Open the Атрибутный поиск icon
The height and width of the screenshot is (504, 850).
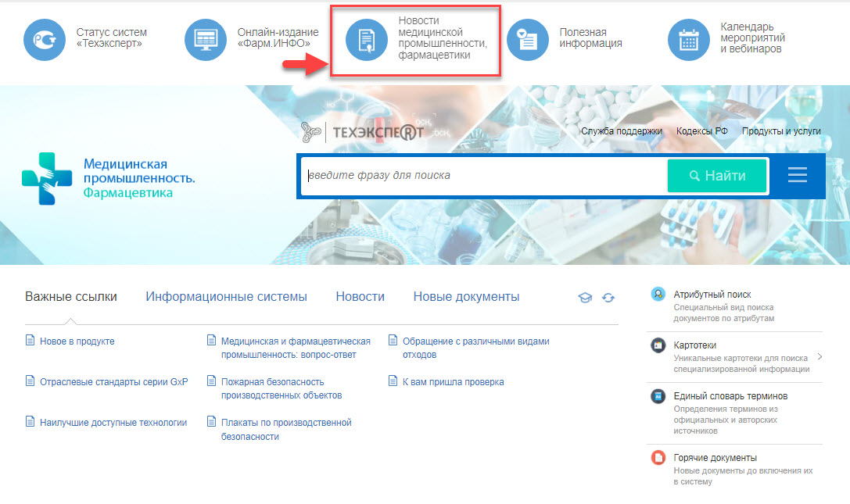658,295
